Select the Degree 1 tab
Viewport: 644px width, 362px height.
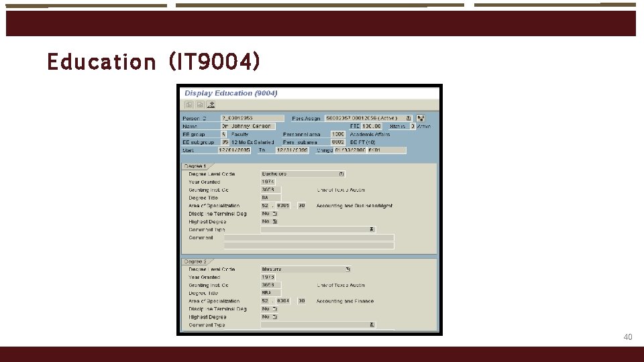pos(195,166)
